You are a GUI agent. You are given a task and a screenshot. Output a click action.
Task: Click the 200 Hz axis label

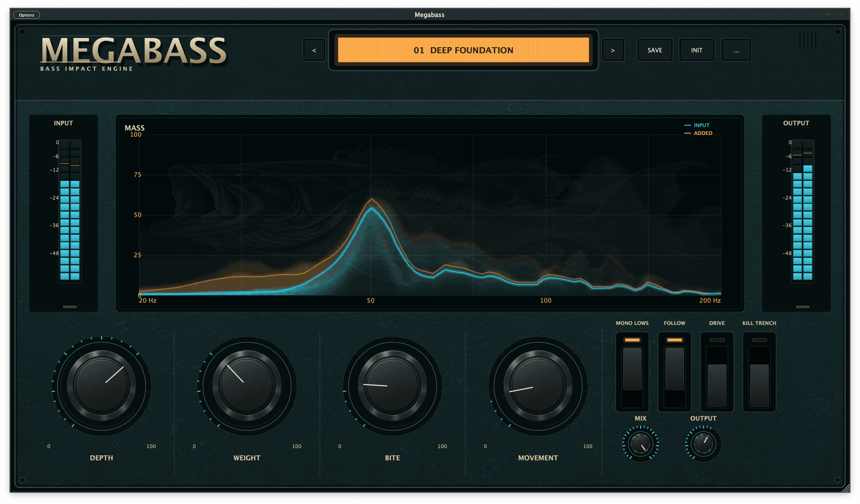tap(710, 300)
